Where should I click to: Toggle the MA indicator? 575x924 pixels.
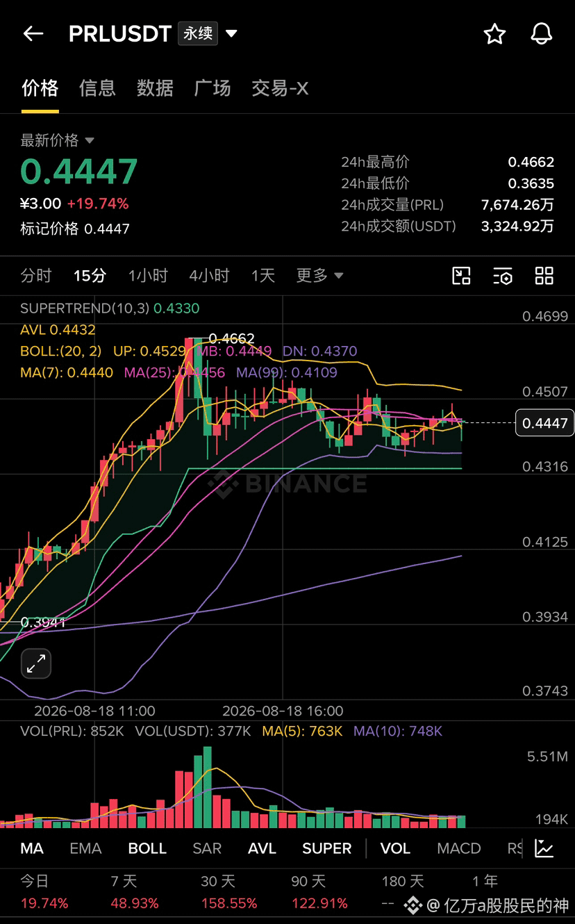click(32, 848)
